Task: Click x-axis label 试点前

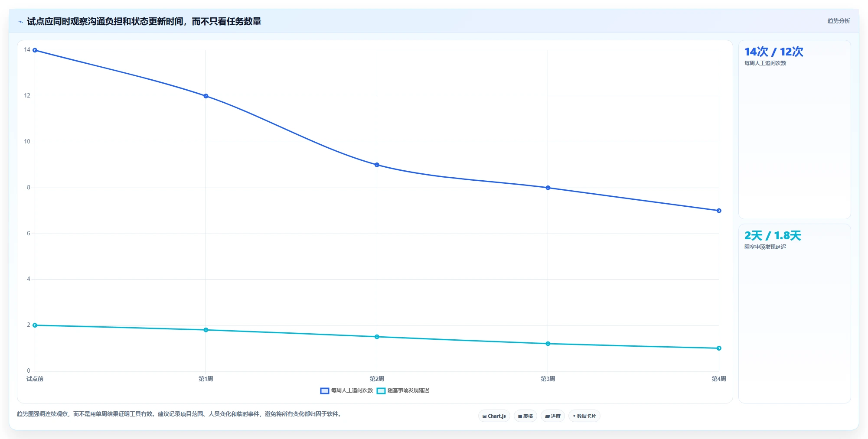Action: (x=35, y=379)
